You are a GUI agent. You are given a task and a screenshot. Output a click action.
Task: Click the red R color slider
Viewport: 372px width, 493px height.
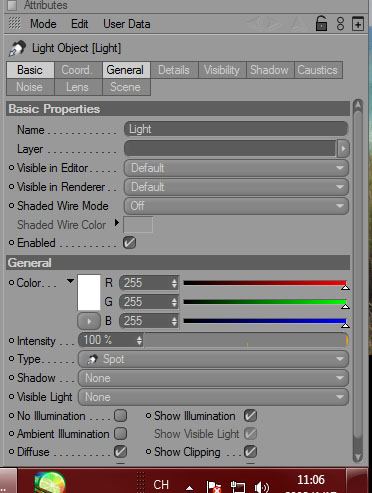pyautogui.click(x=265, y=283)
